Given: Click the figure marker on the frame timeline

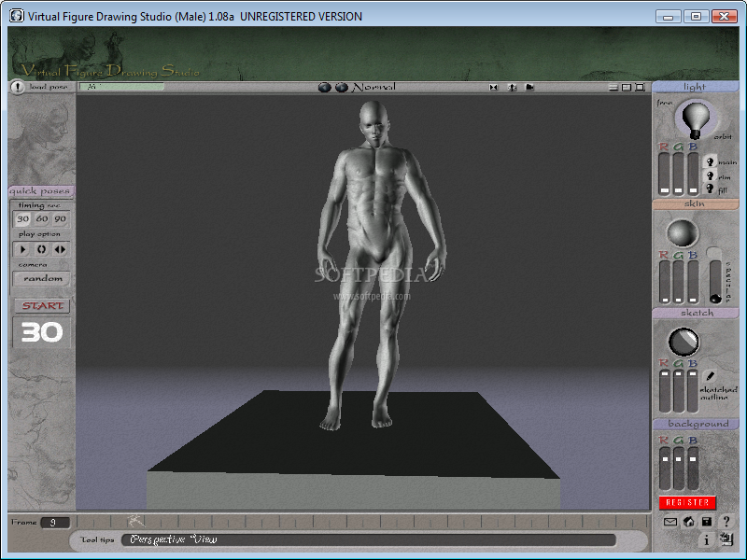Looking at the screenshot, I should pyautogui.click(x=135, y=520).
